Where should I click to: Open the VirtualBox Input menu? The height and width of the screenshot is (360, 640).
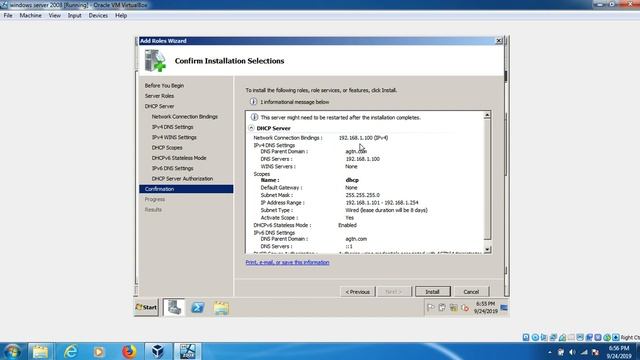pyautogui.click(x=74, y=16)
